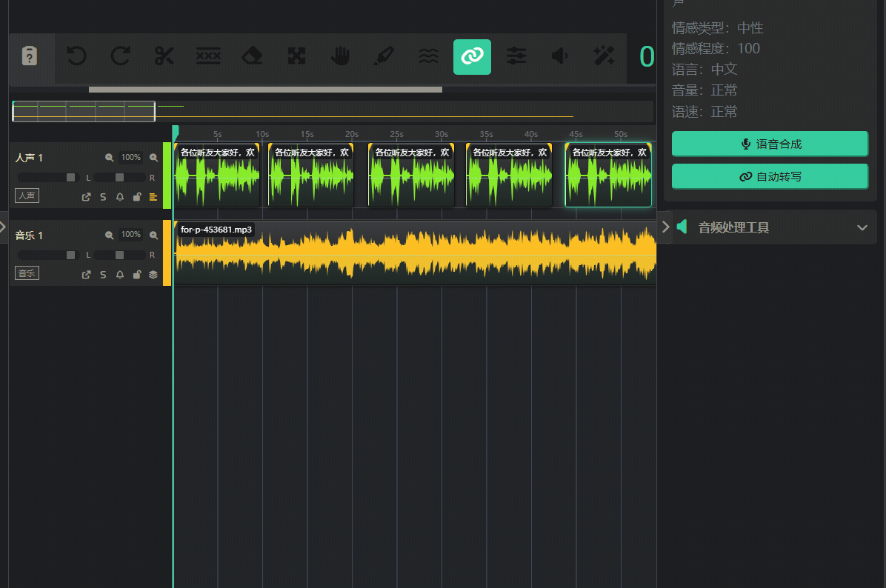Viewport: 886px width, 588px height.
Task: Select the highlighter marker tool
Action: [384, 56]
